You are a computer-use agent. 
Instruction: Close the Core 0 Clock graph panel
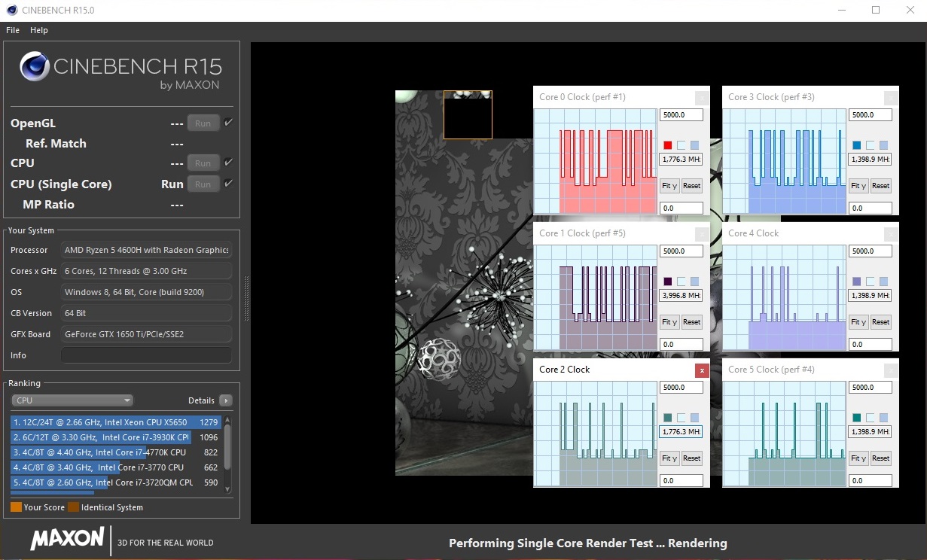pyautogui.click(x=702, y=98)
